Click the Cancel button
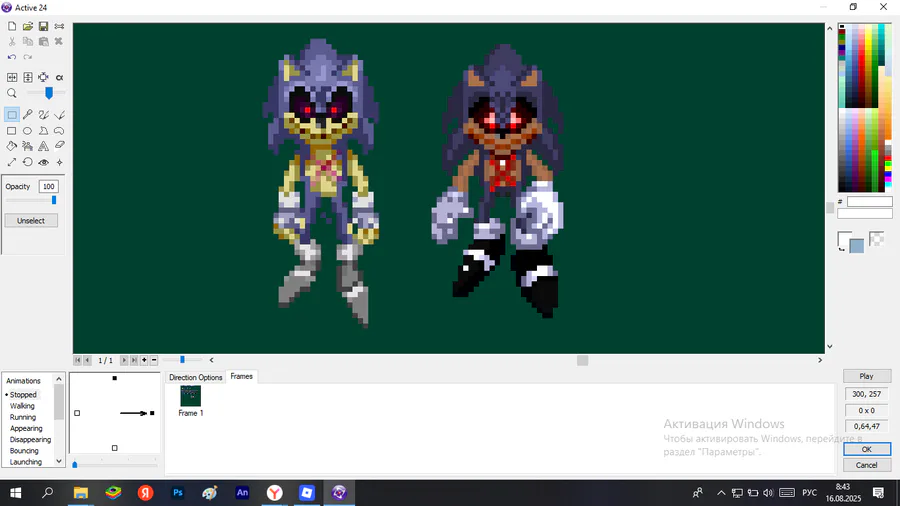900x506 pixels. [x=867, y=465]
